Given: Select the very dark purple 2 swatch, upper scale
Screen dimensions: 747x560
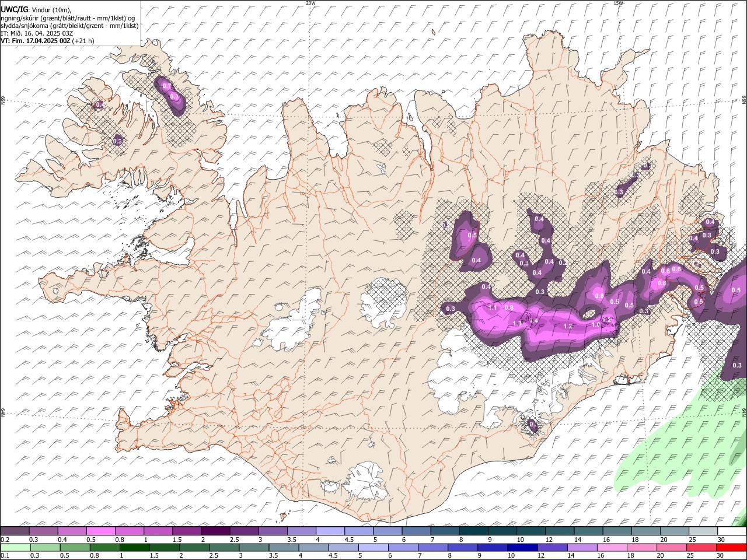Looking at the screenshot, I should (x=215, y=531).
